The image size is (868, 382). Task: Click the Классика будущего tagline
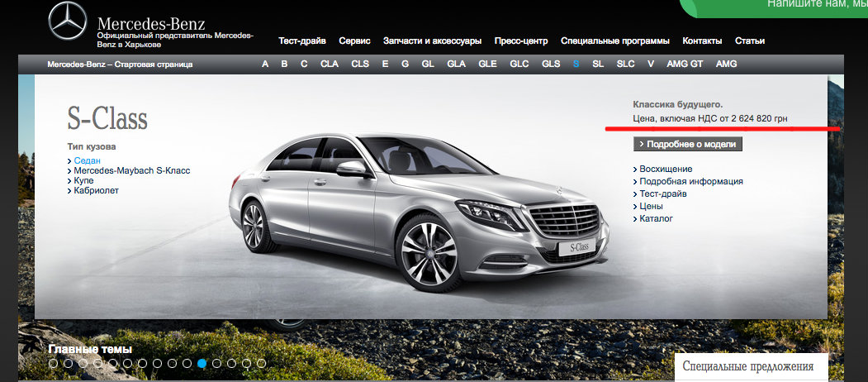coord(677,104)
